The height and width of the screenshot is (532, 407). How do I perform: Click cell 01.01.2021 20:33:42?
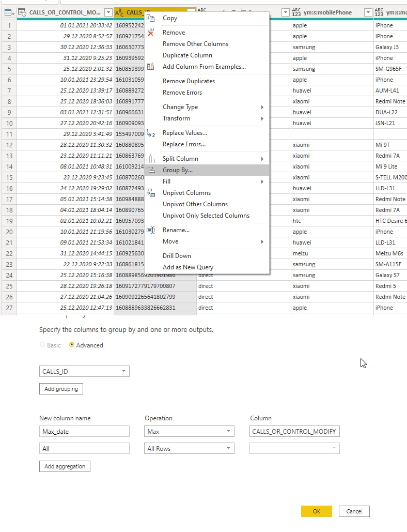[x=66, y=25]
